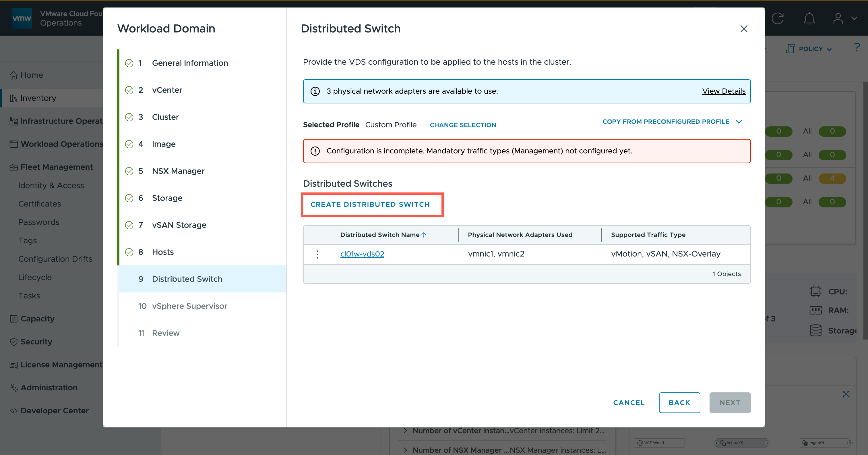Open the cl01w-vds02 switch link
868x455 pixels.
pos(362,254)
